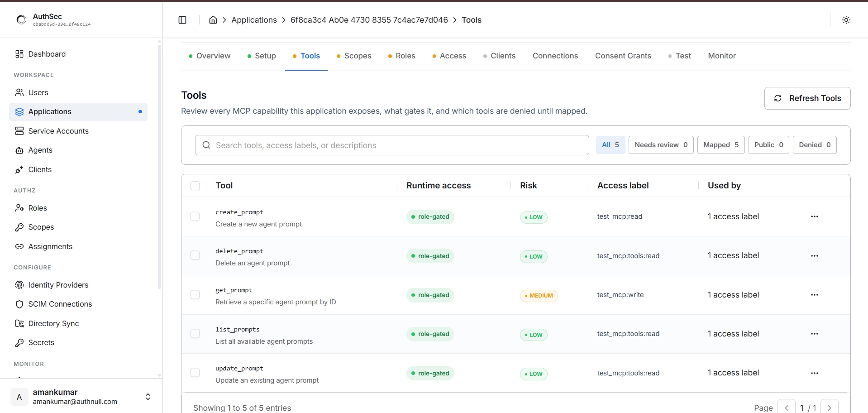This screenshot has height=413, width=868.
Task: Go to previous page of entries
Action: coord(787,408)
